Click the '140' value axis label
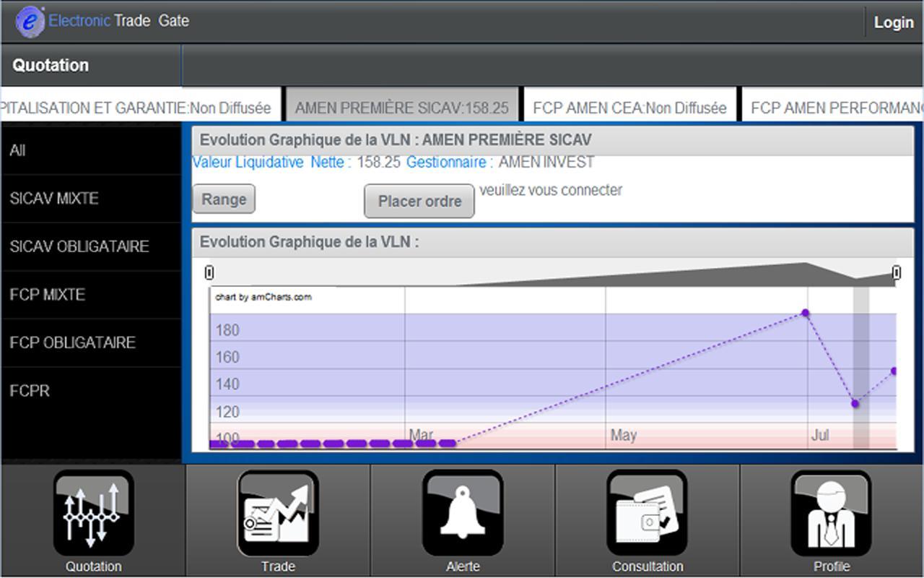The height and width of the screenshot is (578, 924). click(227, 384)
